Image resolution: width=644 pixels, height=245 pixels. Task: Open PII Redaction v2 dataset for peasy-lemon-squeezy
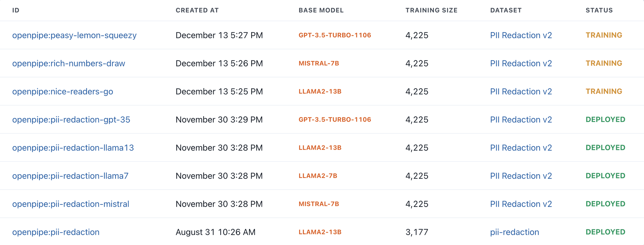coord(520,35)
